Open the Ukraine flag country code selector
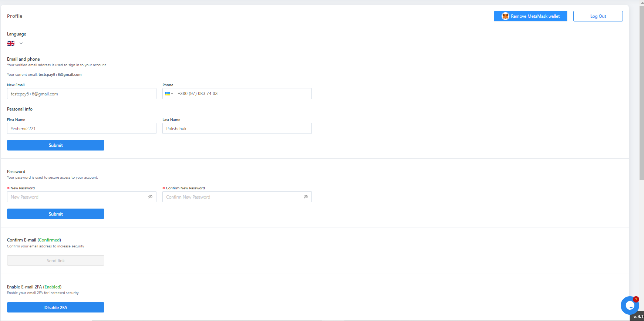The height and width of the screenshot is (321, 644). [x=169, y=94]
